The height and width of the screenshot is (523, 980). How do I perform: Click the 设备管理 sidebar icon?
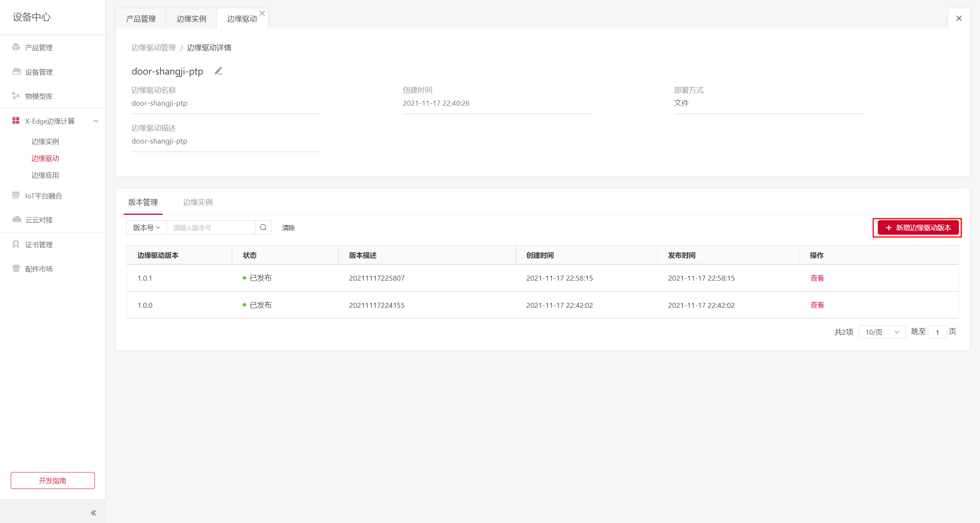[16, 72]
